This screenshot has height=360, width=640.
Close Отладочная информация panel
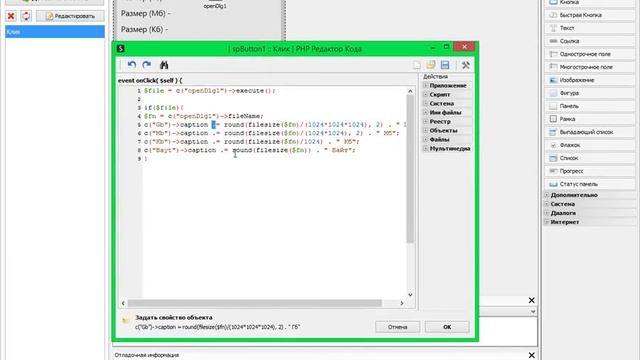pyautogui.click(x=531, y=355)
